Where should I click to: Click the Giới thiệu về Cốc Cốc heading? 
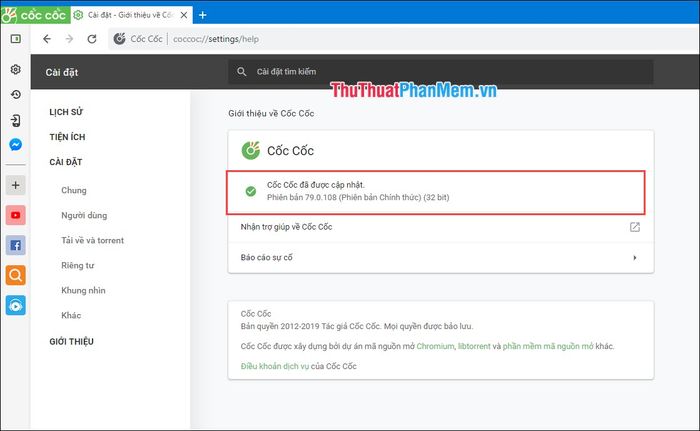click(271, 113)
